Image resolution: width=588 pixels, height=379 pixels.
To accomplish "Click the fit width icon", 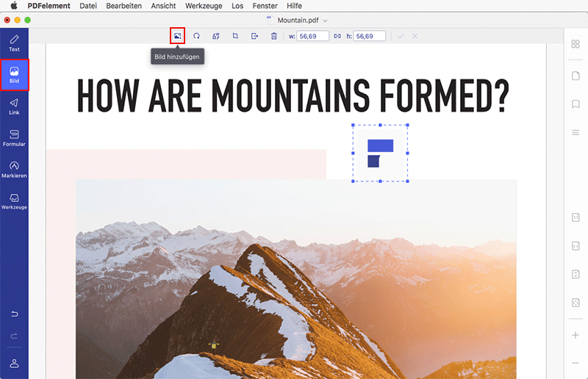I will [576, 246].
